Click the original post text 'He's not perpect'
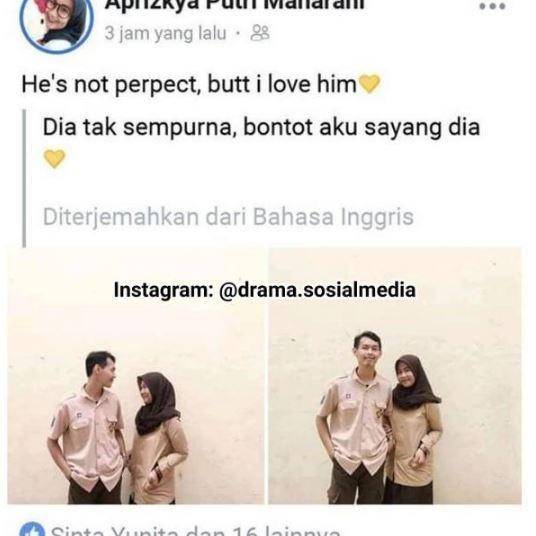The image size is (536, 536). pyautogui.click(x=109, y=84)
